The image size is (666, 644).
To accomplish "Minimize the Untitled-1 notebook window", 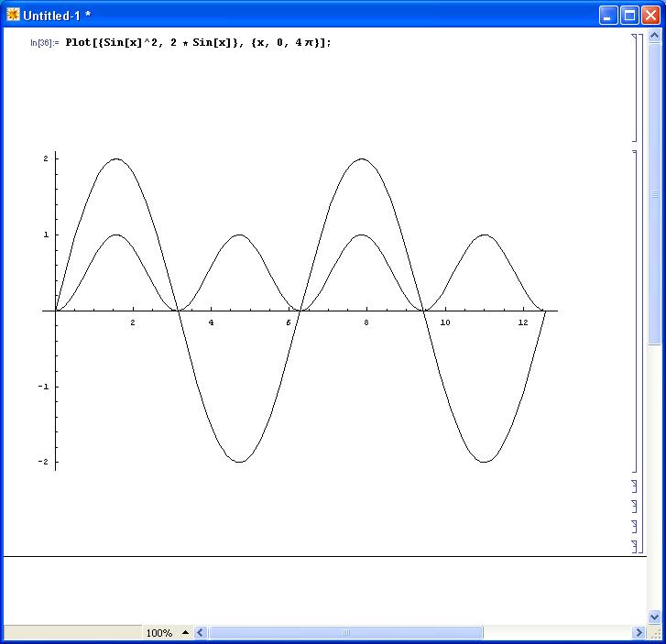I will pyautogui.click(x=608, y=15).
